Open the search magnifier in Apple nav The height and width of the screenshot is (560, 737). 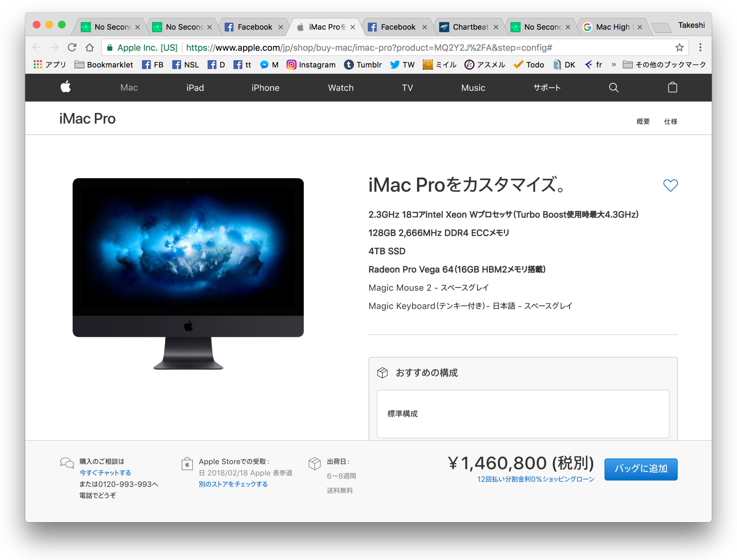[x=614, y=88]
